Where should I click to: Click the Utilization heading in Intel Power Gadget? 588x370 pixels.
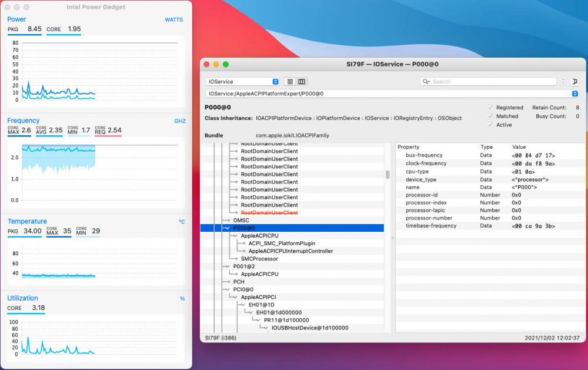coord(22,298)
